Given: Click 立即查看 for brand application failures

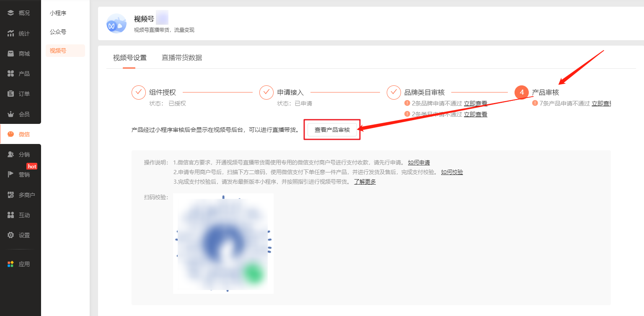Looking at the screenshot, I should point(476,103).
